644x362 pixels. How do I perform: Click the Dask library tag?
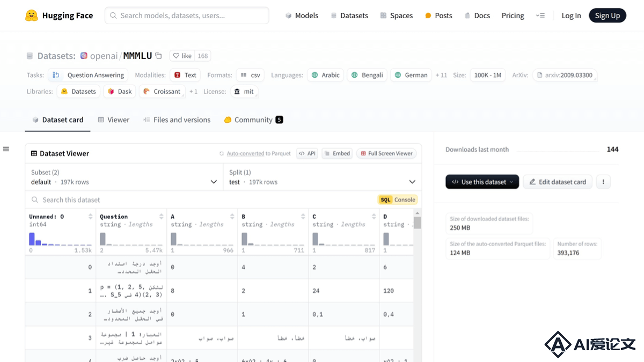point(120,92)
